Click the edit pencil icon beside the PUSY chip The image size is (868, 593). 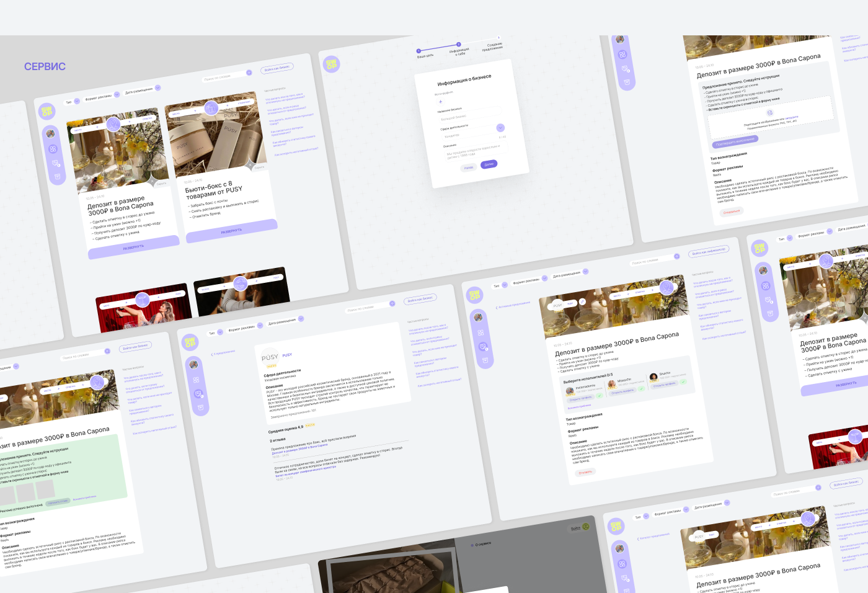(x=583, y=301)
